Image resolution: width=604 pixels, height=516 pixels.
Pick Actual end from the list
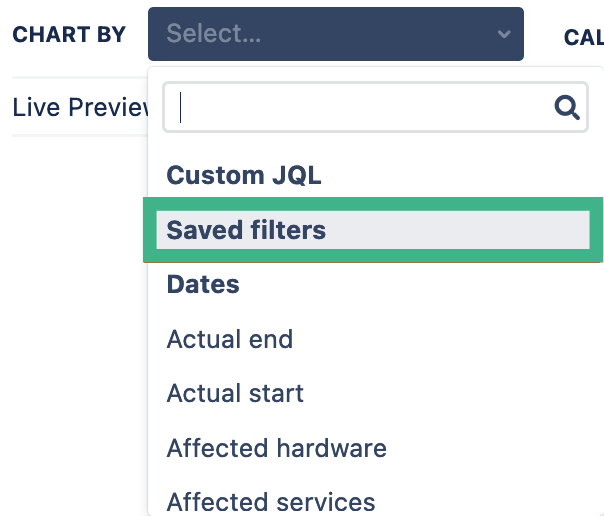point(230,339)
